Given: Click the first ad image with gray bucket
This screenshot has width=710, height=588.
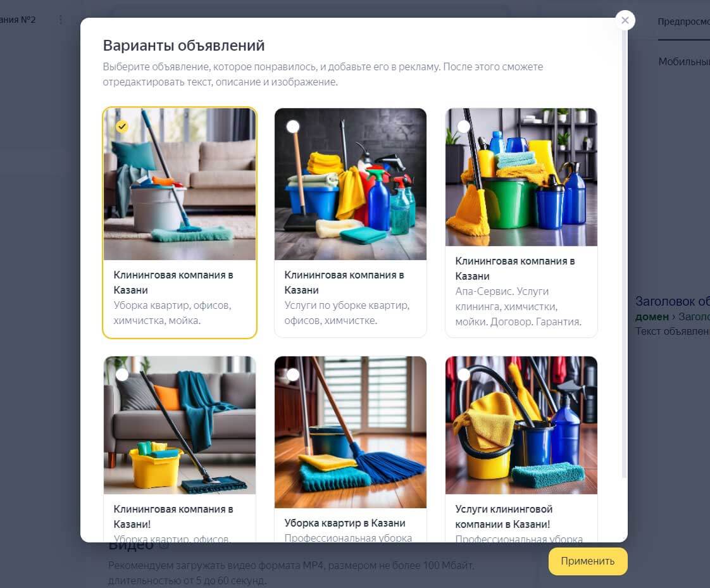Looking at the screenshot, I should coord(180,184).
